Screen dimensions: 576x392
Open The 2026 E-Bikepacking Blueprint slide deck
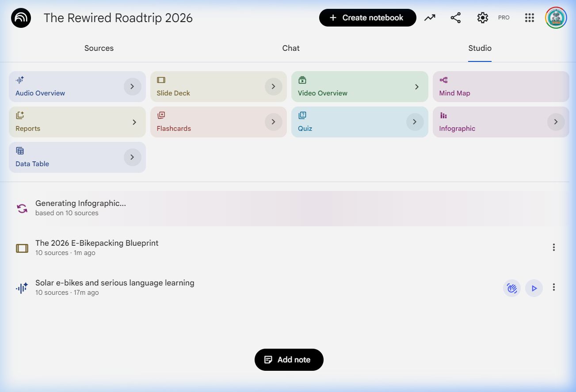97,243
